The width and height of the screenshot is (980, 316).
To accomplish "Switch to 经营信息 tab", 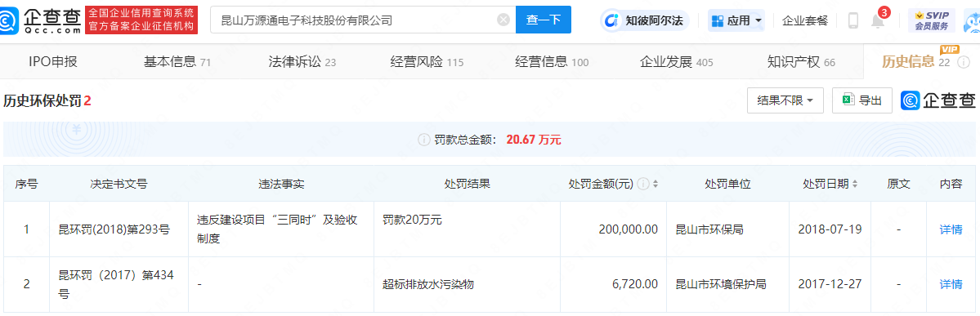I will [x=552, y=62].
